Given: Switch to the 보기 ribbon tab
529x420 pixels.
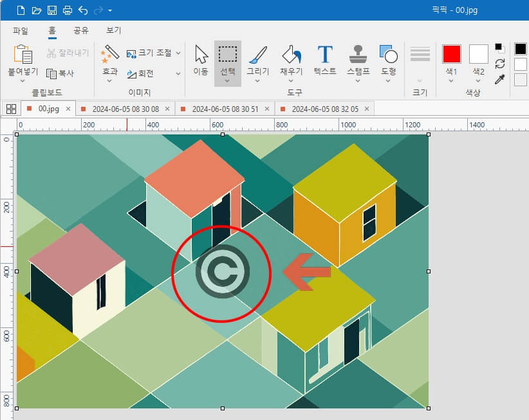Looking at the screenshot, I should [x=113, y=30].
